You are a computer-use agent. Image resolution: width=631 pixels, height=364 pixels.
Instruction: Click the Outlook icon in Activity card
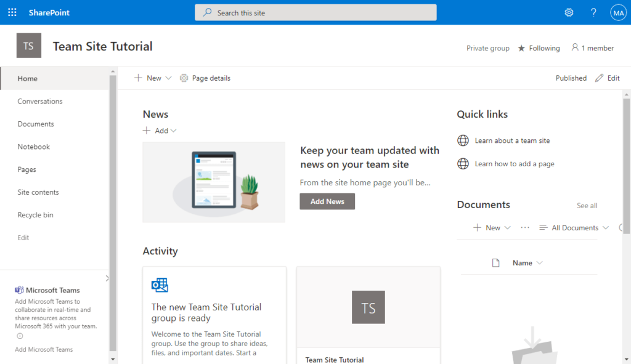[160, 285]
